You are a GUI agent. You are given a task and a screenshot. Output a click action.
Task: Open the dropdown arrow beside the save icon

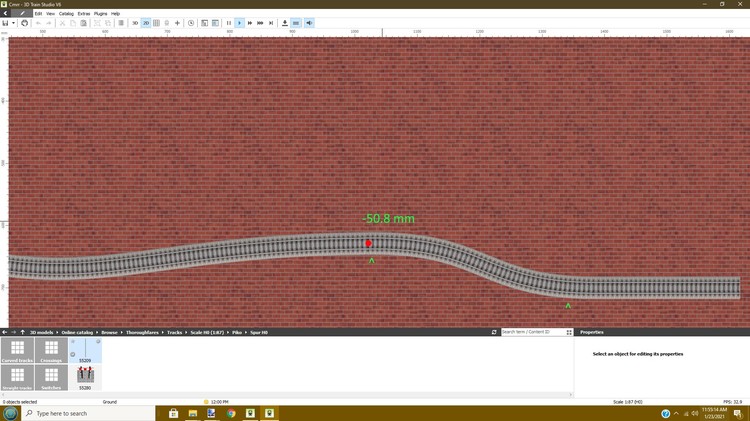tap(13, 23)
